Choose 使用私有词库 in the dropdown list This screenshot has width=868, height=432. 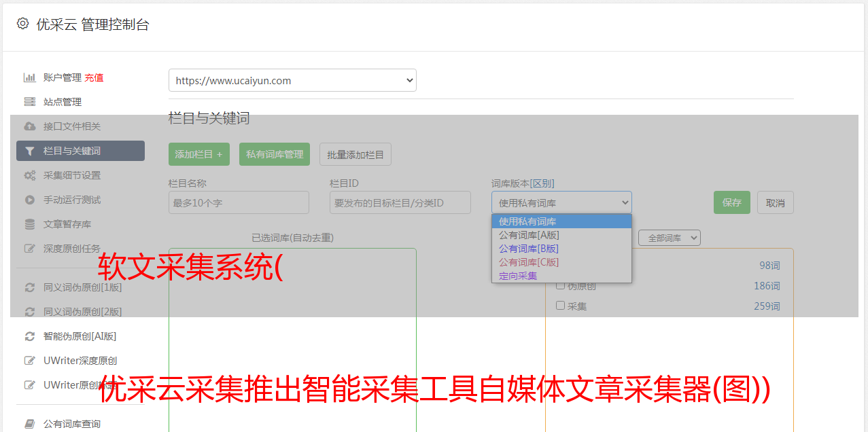coord(561,221)
